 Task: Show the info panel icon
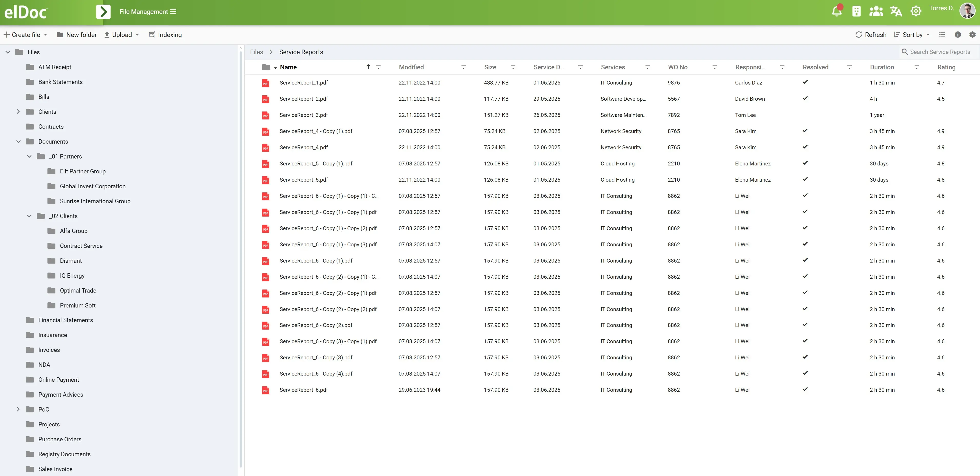[x=958, y=35]
